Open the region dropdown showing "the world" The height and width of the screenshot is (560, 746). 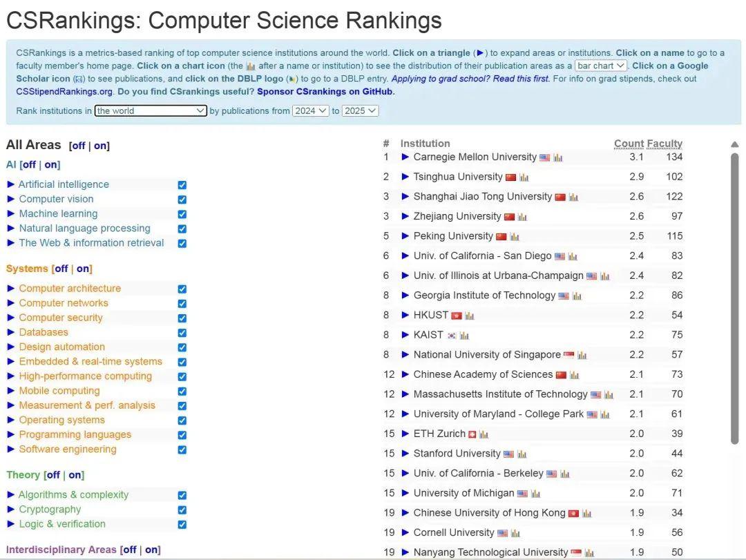coord(151,110)
